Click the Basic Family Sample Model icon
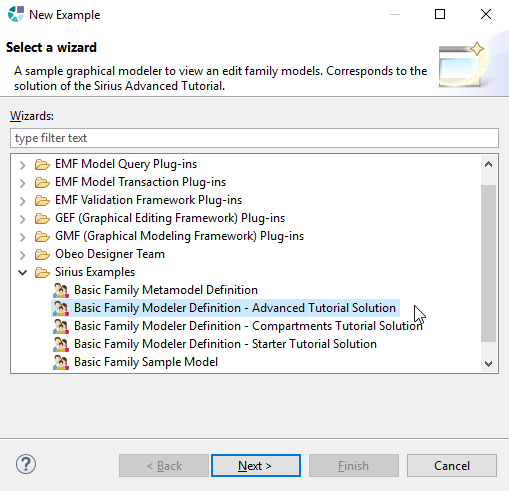This screenshot has height=491, width=509. (x=61, y=362)
